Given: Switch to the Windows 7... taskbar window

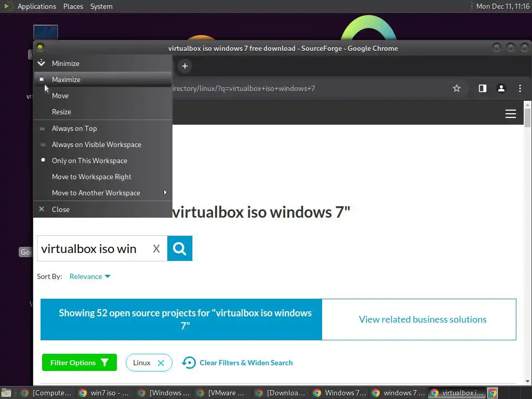Looking at the screenshot, I should [340, 393].
